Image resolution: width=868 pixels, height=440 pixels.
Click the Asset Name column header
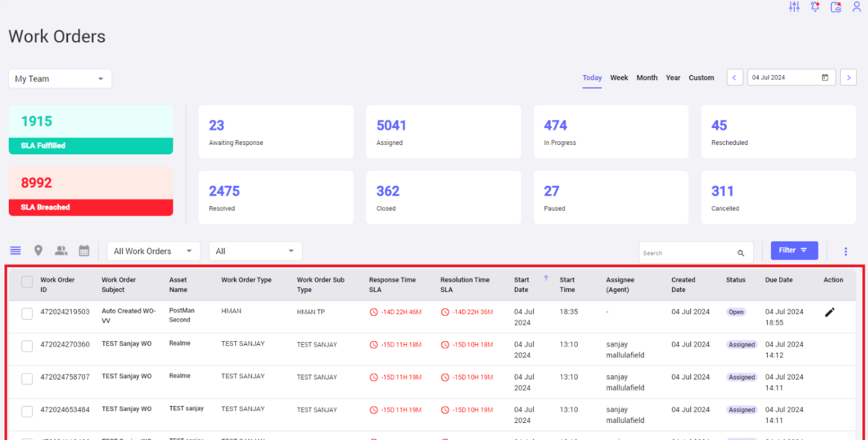click(178, 285)
